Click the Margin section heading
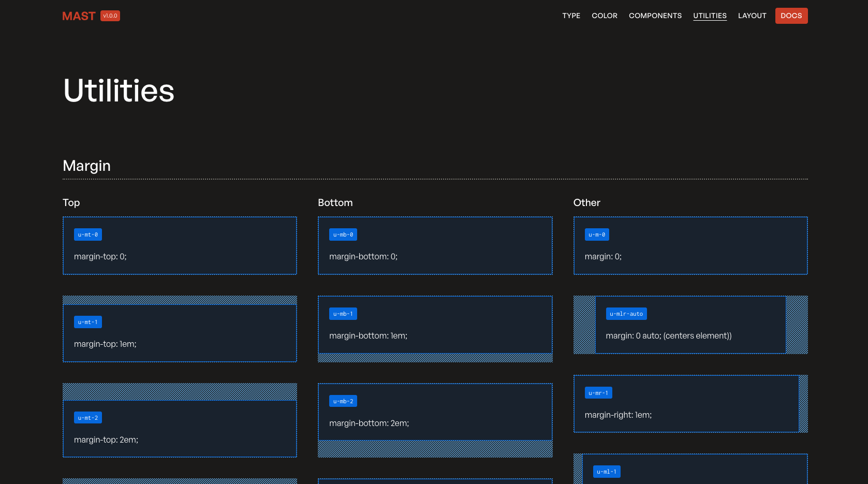 86,166
